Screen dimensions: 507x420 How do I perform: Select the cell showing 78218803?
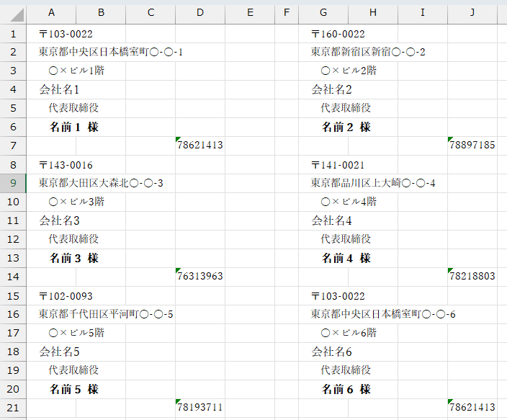click(472, 277)
